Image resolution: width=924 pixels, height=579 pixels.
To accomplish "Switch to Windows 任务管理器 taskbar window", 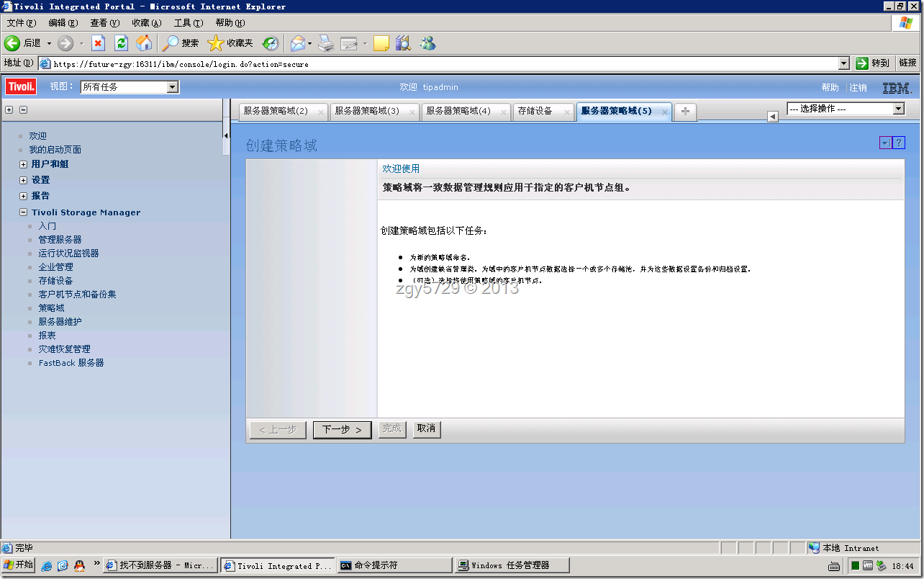I will 512,565.
